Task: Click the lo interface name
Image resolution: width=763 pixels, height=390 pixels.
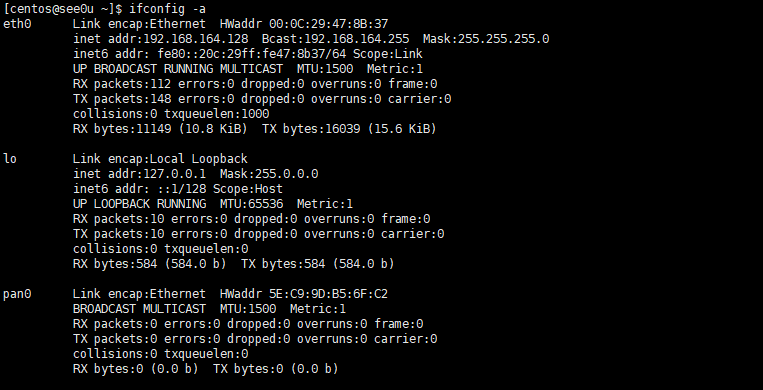Action: tap(10, 159)
